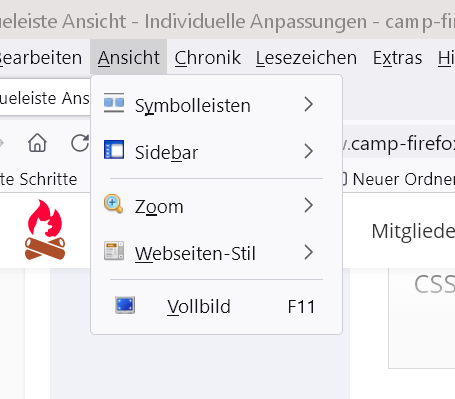Screen dimensions: 455x399
Task: Select the Vollbild menu entry
Action: (x=216, y=306)
